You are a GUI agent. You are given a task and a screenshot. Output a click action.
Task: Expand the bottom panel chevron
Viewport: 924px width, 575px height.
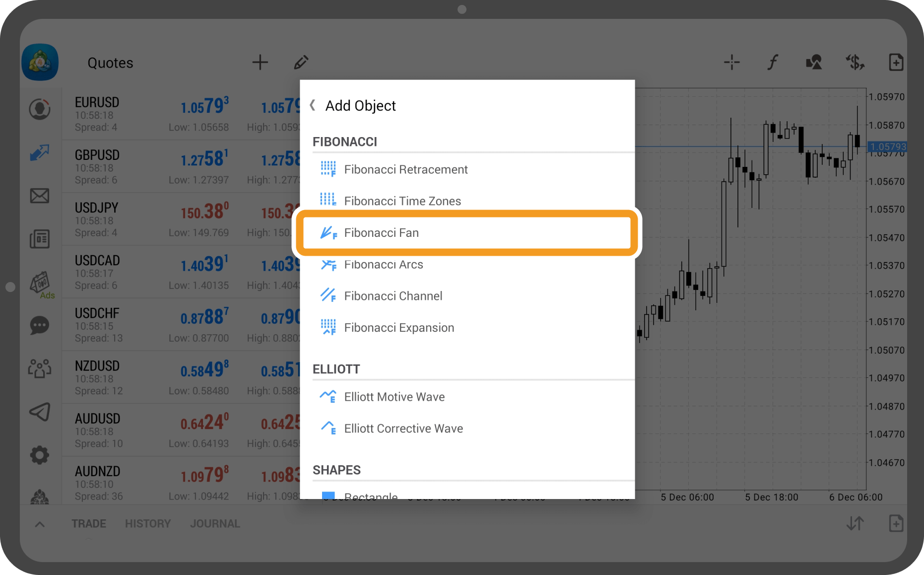40,524
